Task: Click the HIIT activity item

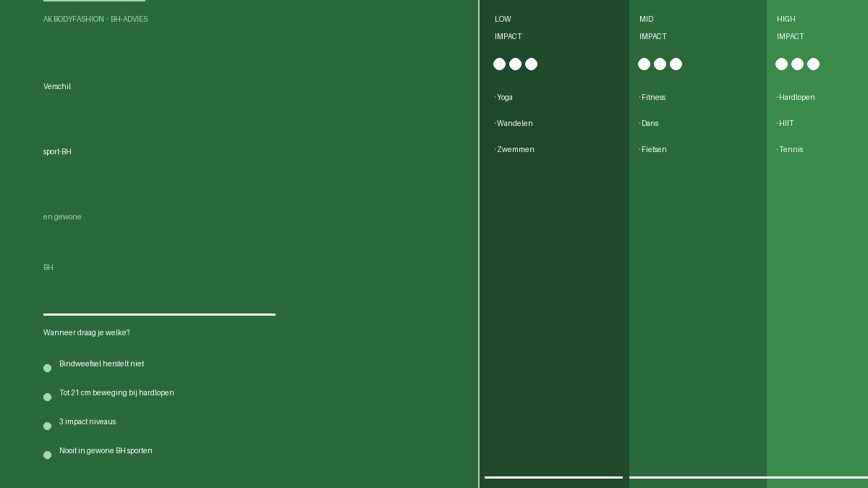Action: click(x=786, y=123)
